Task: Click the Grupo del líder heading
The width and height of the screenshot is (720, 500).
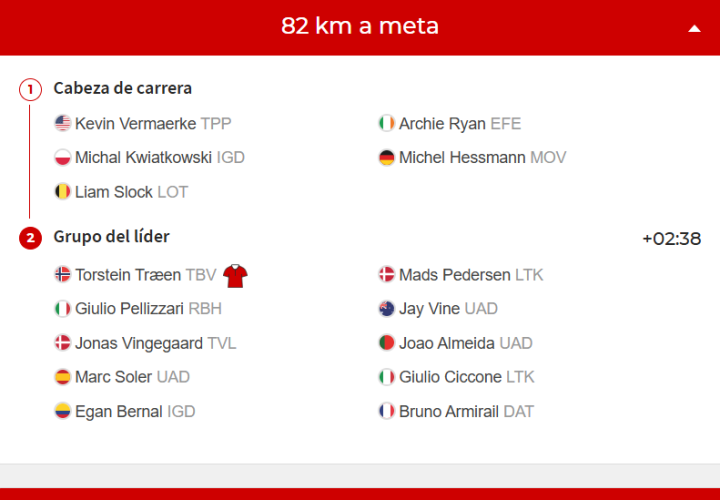Action: (111, 237)
